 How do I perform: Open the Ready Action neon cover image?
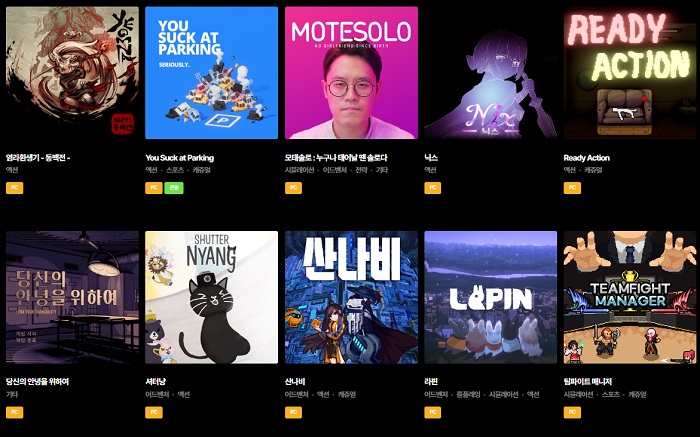(630, 73)
